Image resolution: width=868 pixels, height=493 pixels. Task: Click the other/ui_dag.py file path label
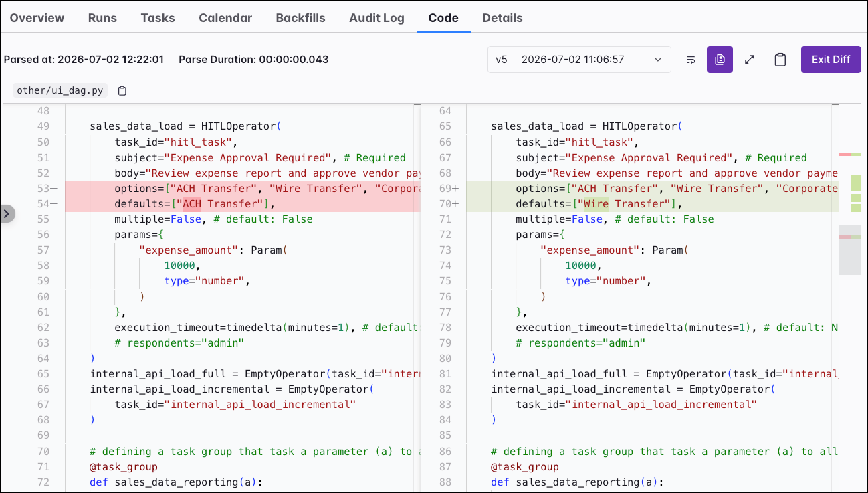pyautogui.click(x=60, y=90)
